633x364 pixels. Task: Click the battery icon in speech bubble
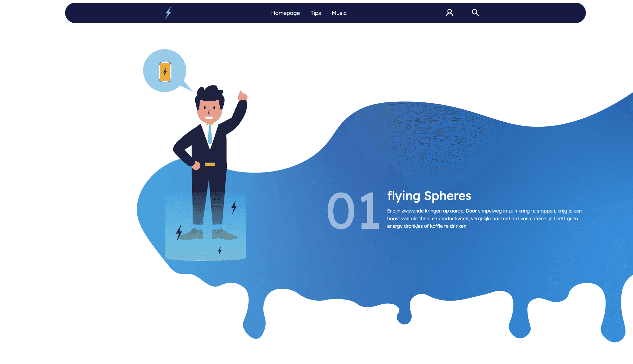[x=165, y=71]
